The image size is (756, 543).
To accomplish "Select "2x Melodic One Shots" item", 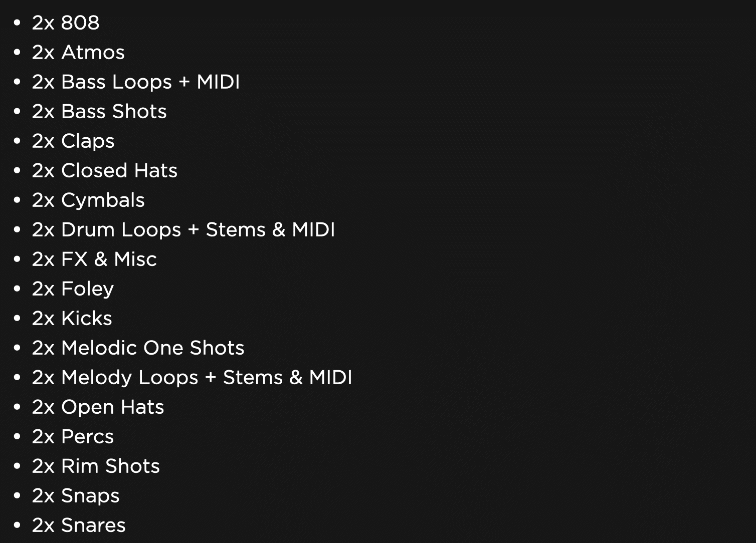I will click(138, 348).
